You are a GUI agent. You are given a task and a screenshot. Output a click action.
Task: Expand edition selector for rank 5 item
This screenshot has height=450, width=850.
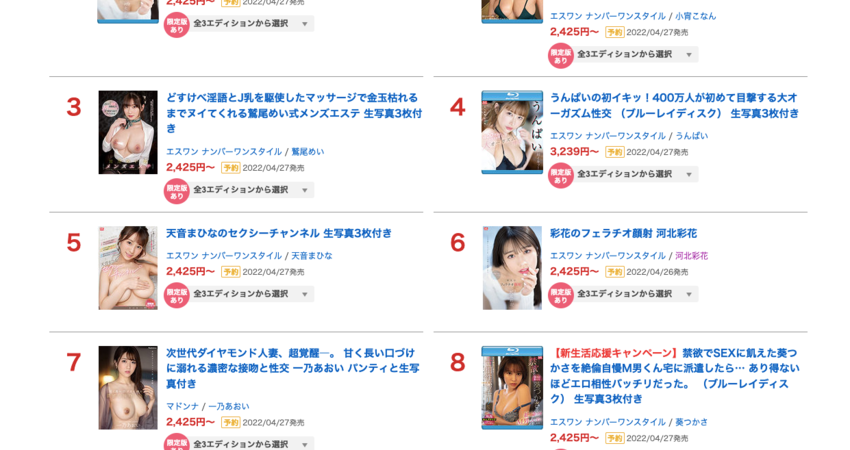point(252,294)
